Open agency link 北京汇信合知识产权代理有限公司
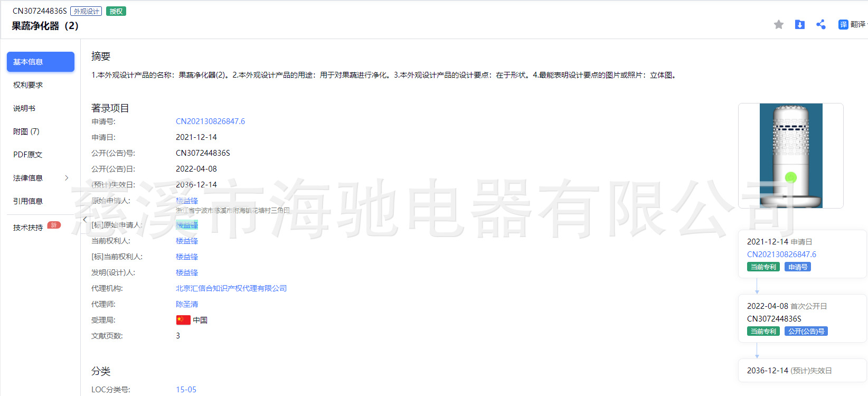The image size is (868, 396). coord(231,288)
